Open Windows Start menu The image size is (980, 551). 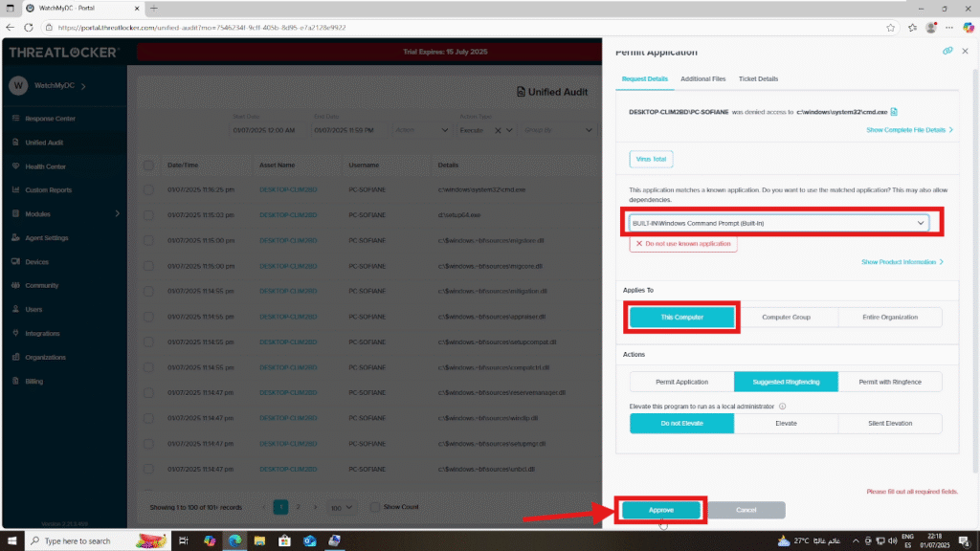point(11,541)
